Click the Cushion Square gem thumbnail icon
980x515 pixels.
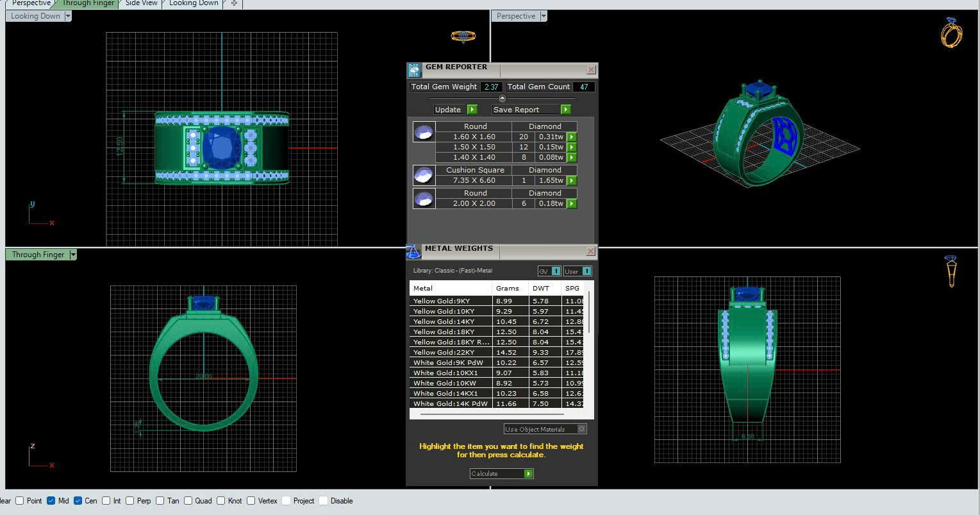pos(424,175)
